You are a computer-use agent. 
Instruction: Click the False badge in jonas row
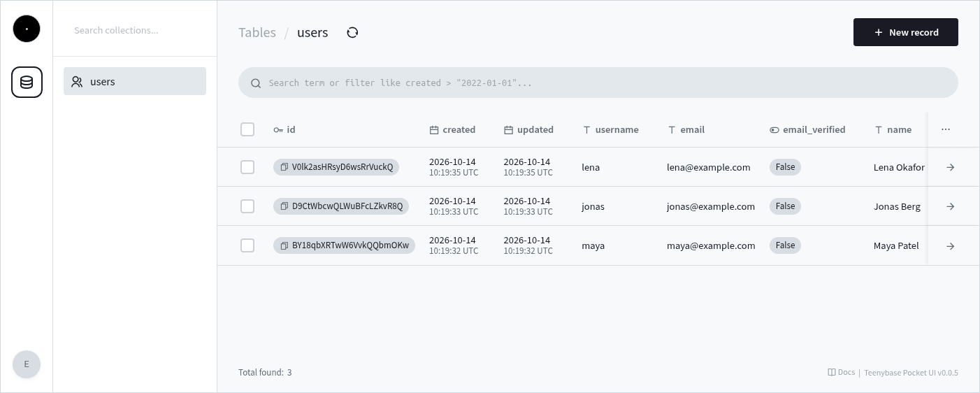785,206
